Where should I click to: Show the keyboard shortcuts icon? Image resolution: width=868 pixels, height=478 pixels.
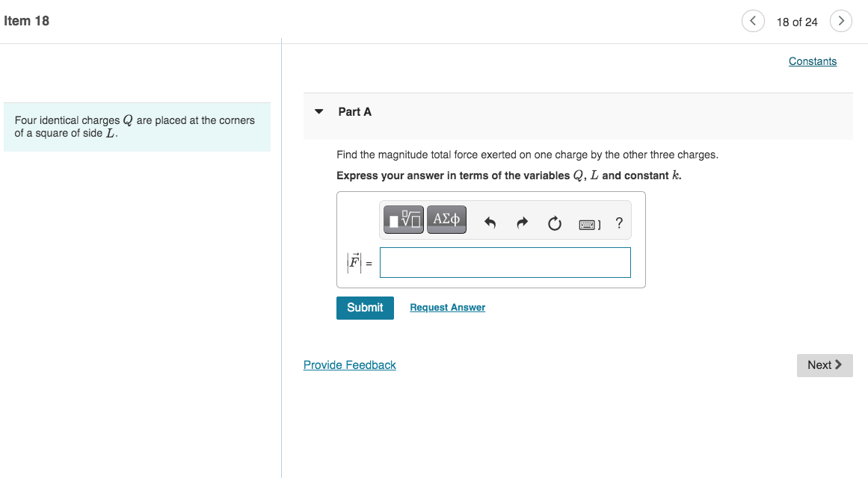point(588,223)
